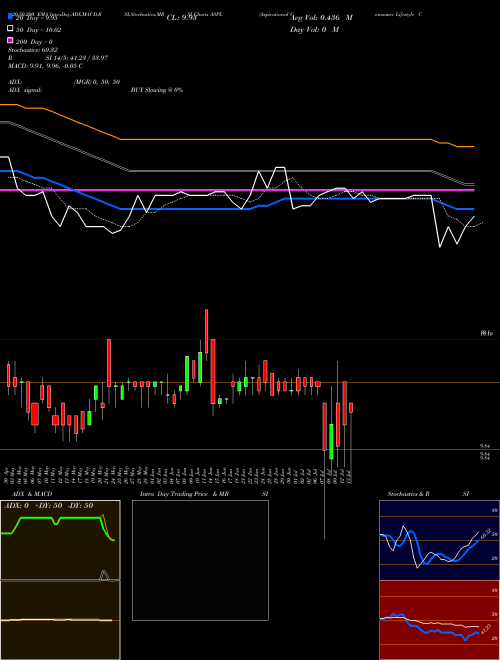The width and height of the screenshot is (500, 660).
Task: Select the 'Stochastics: 60.32' header readout
Action: tap(33, 50)
